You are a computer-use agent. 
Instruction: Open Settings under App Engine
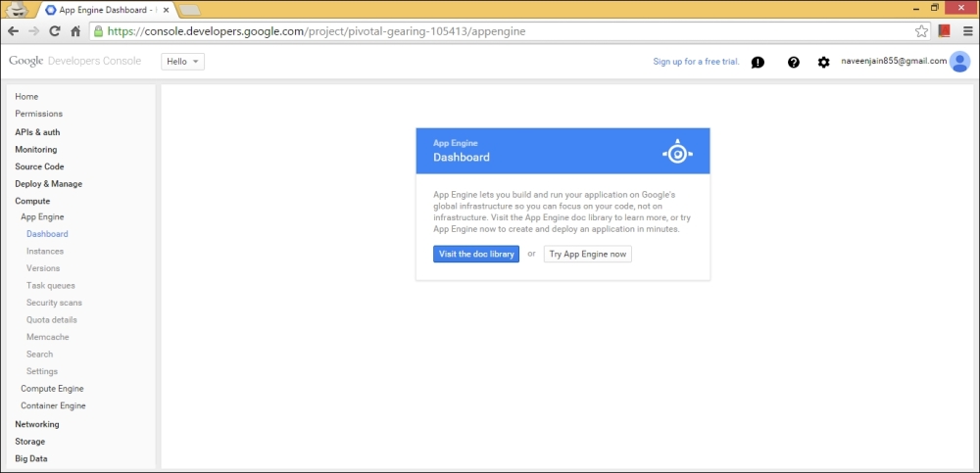(42, 371)
